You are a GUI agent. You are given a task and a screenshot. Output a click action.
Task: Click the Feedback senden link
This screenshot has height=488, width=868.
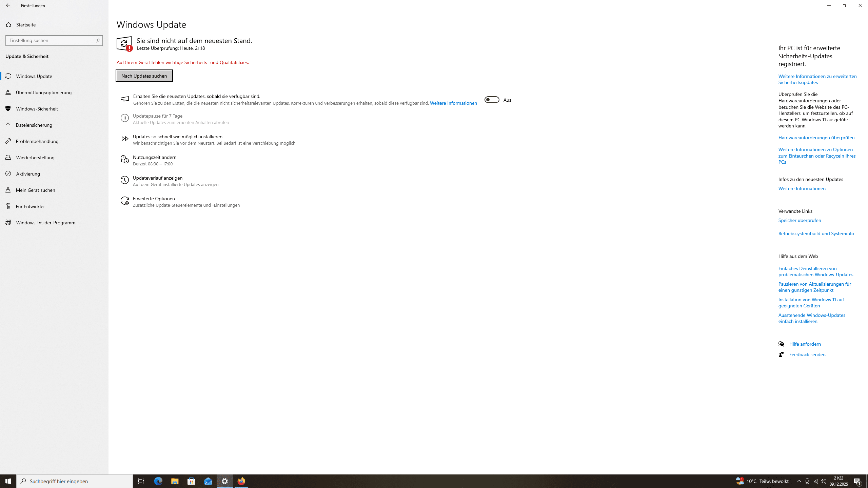807,354
